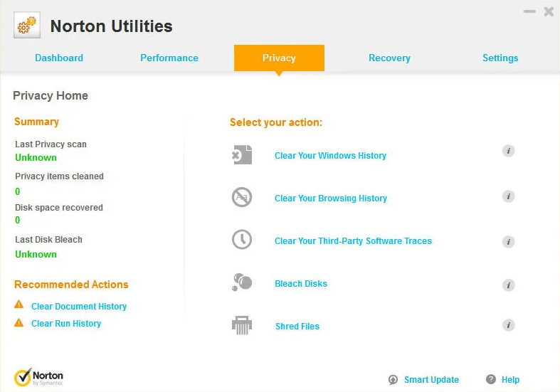Show info about Bleach Disks
560x392 pixels.
point(508,285)
